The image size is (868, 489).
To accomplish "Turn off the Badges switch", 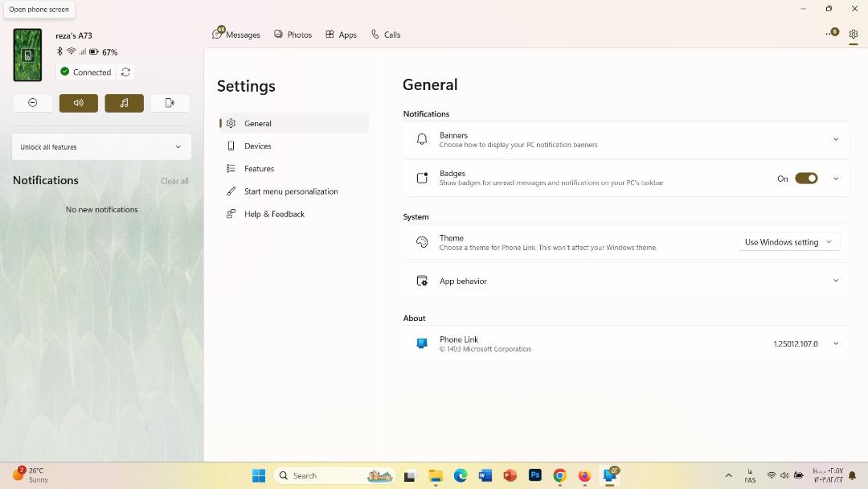I will pos(806,179).
